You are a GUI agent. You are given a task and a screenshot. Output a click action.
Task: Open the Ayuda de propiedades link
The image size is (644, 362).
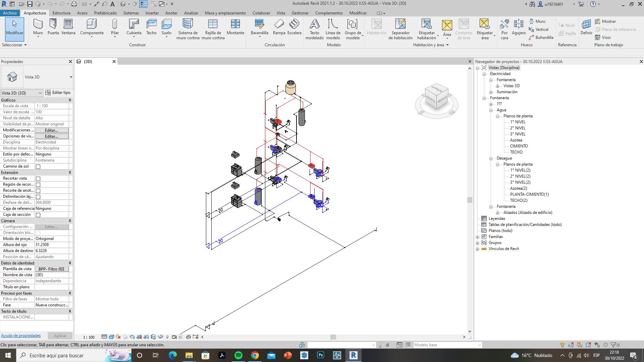point(21,336)
